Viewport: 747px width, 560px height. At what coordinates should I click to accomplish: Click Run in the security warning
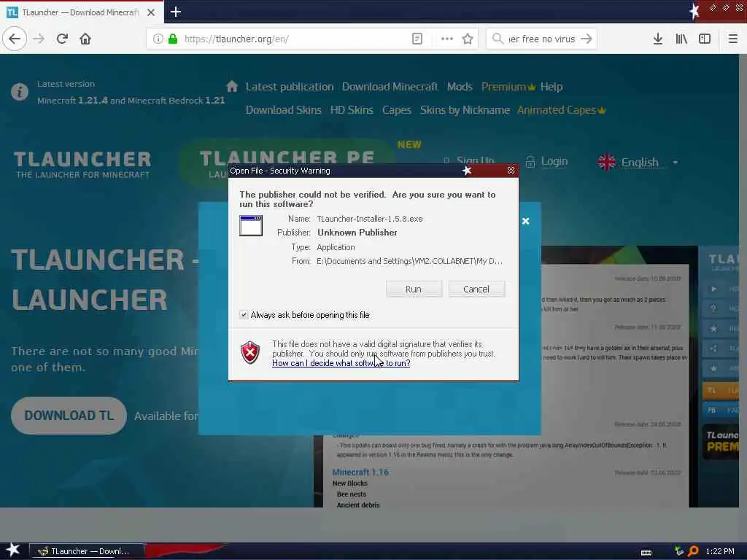[x=414, y=289]
